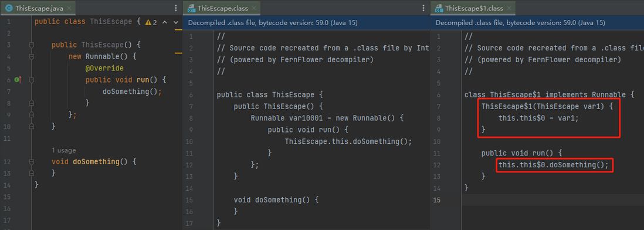This screenshot has width=644, height=230.
Task: Collapse the run() method at line 6
Action: 31,80
